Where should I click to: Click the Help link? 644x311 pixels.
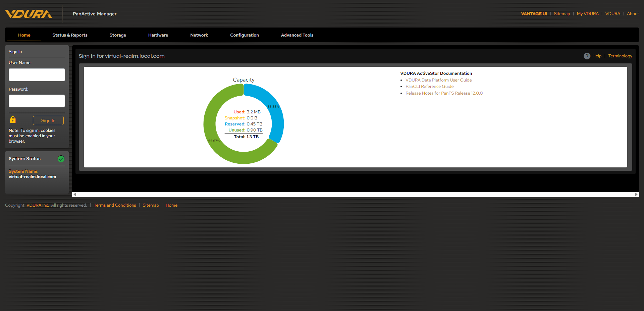pyautogui.click(x=597, y=56)
